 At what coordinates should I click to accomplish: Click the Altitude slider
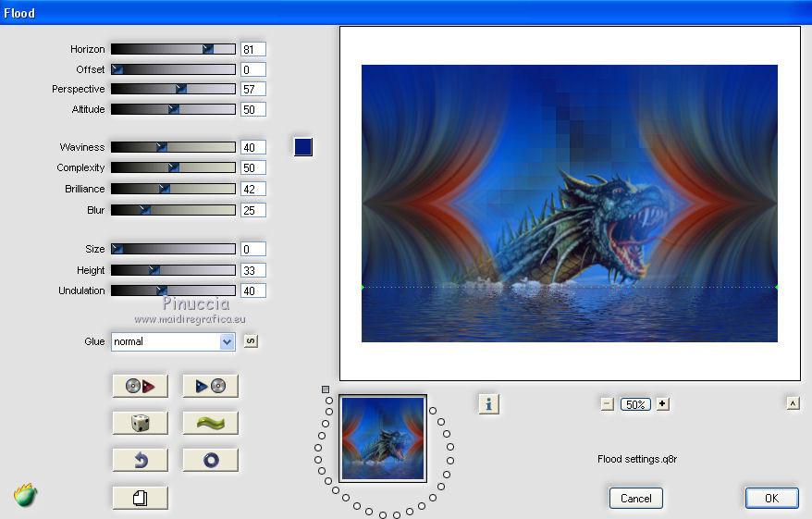click(x=173, y=109)
